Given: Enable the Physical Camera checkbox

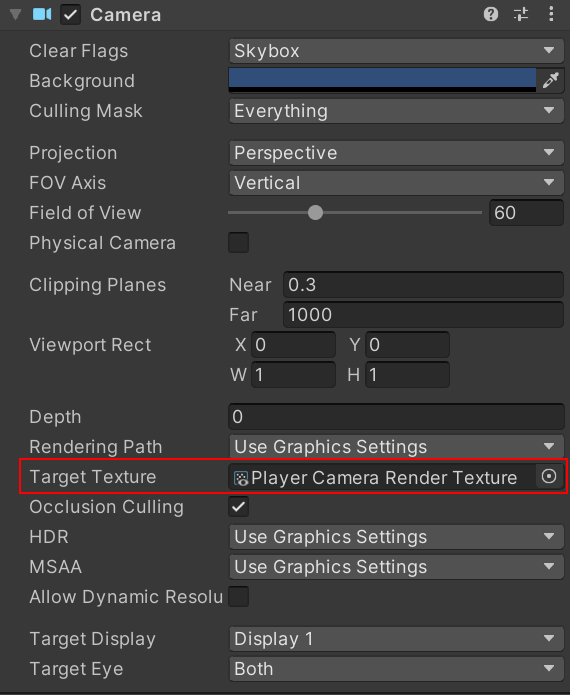Looking at the screenshot, I should [x=238, y=242].
